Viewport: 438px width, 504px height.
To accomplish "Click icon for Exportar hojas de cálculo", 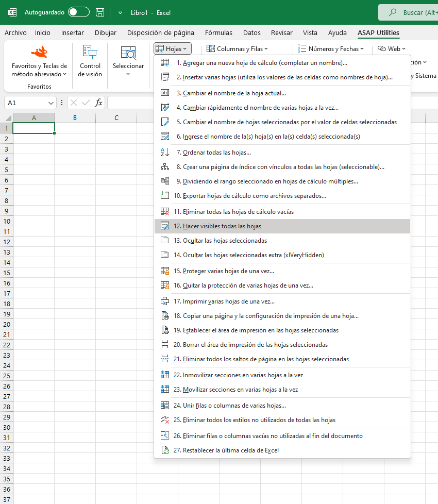I will [x=165, y=195].
